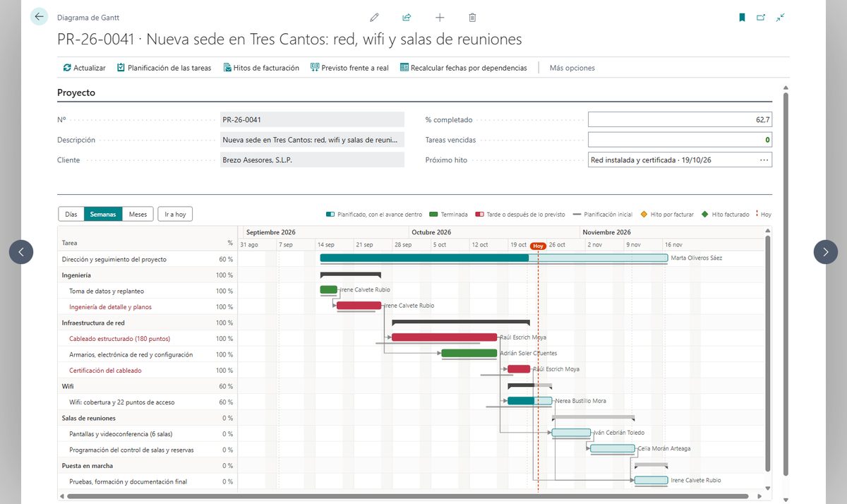Click the back arrow button
This screenshot has width=847, height=504.
tap(39, 17)
